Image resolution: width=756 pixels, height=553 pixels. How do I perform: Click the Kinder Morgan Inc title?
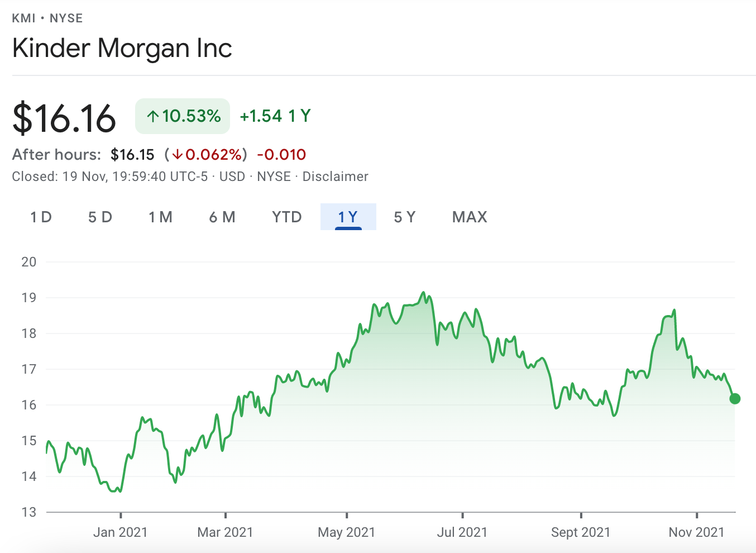[122, 48]
